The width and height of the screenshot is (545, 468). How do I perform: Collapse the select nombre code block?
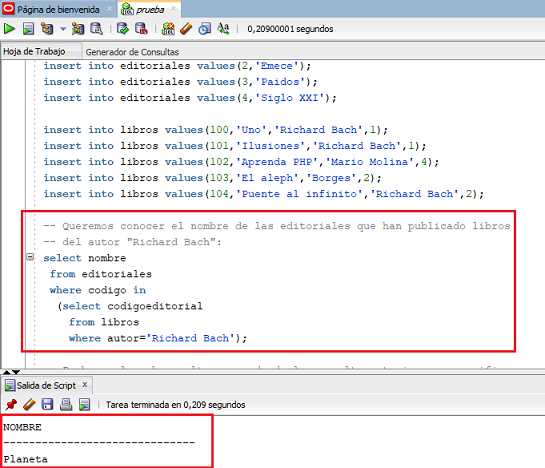30,257
